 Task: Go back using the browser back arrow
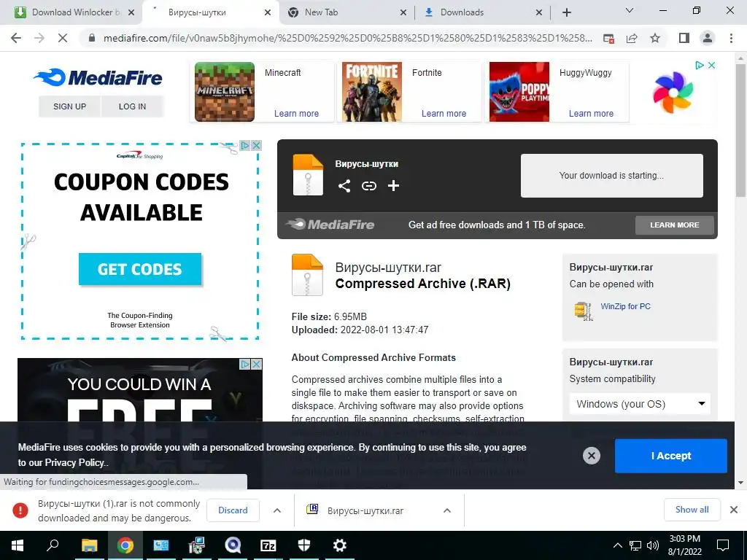pyautogui.click(x=16, y=38)
